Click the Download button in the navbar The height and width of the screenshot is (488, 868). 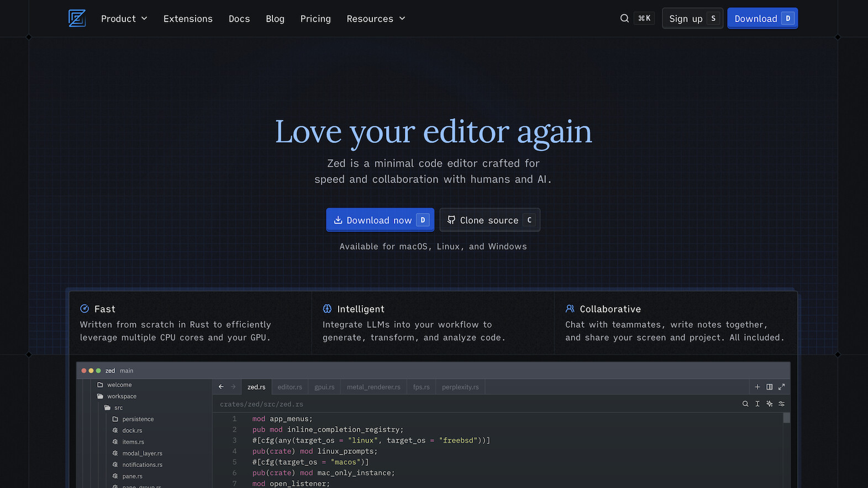click(x=762, y=18)
